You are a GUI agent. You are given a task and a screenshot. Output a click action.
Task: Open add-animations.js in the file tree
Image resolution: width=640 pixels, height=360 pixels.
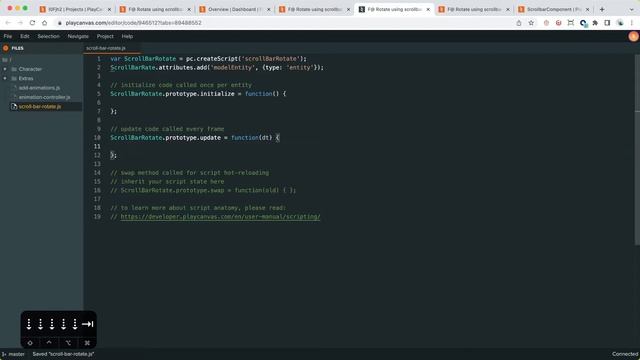[39, 88]
